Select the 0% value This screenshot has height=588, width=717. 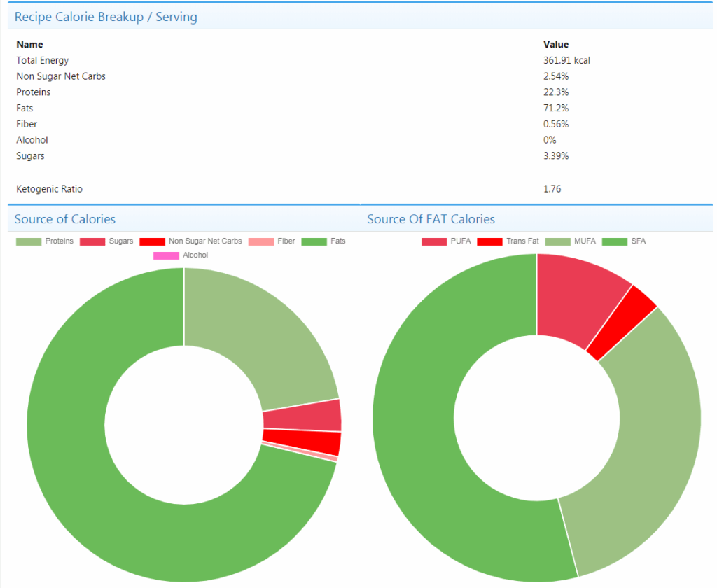[x=550, y=140]
